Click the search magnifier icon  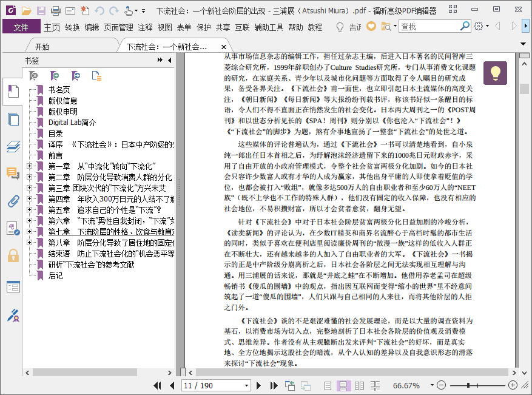pyautogui.click(x=465, y=26)
